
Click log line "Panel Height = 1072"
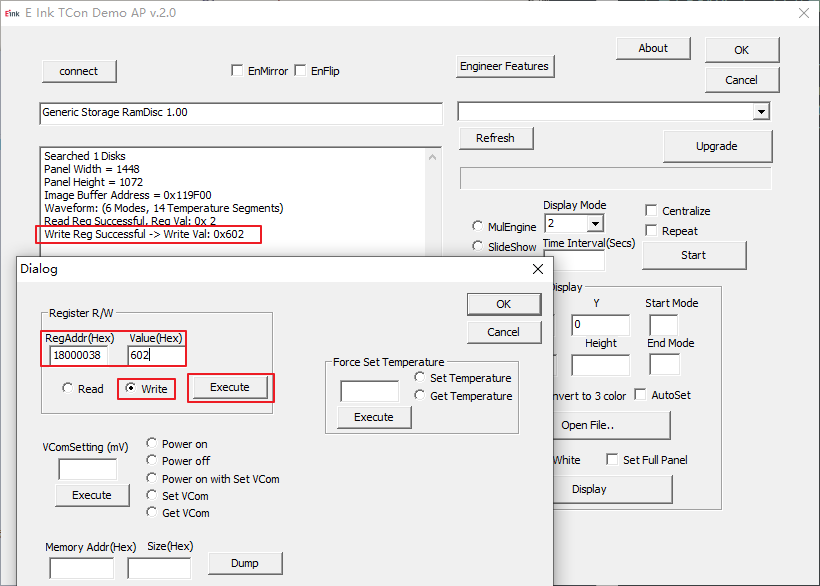point(94,182)
